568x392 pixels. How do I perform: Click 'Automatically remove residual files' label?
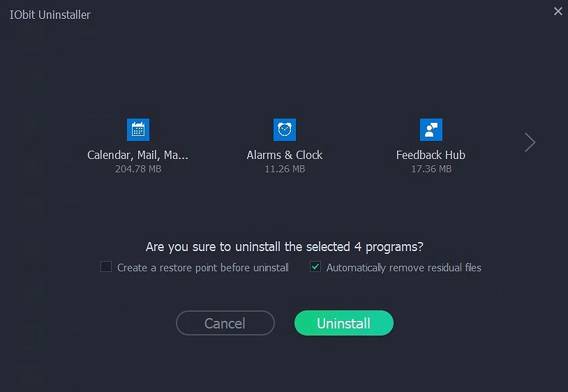[x=404, y=267]
